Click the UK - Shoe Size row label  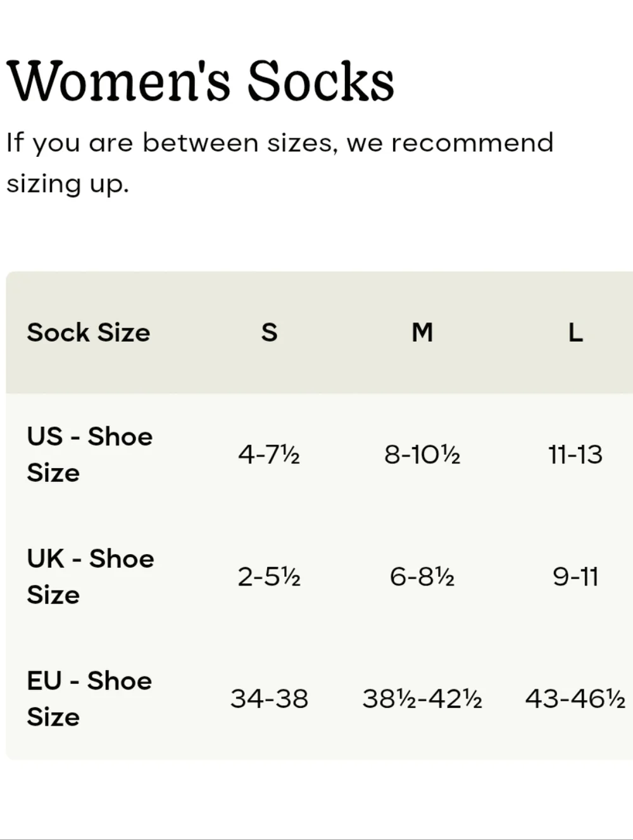pos(91,576)
